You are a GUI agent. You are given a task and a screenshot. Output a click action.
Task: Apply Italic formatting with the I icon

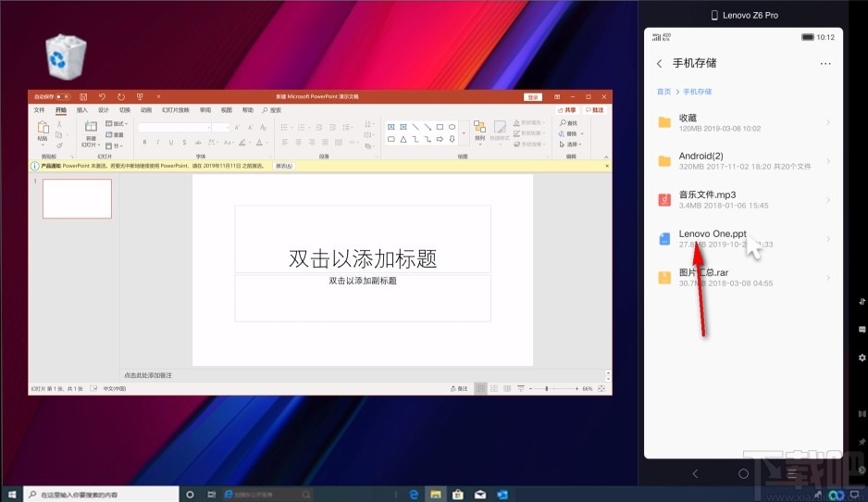[x=157, y=143]
